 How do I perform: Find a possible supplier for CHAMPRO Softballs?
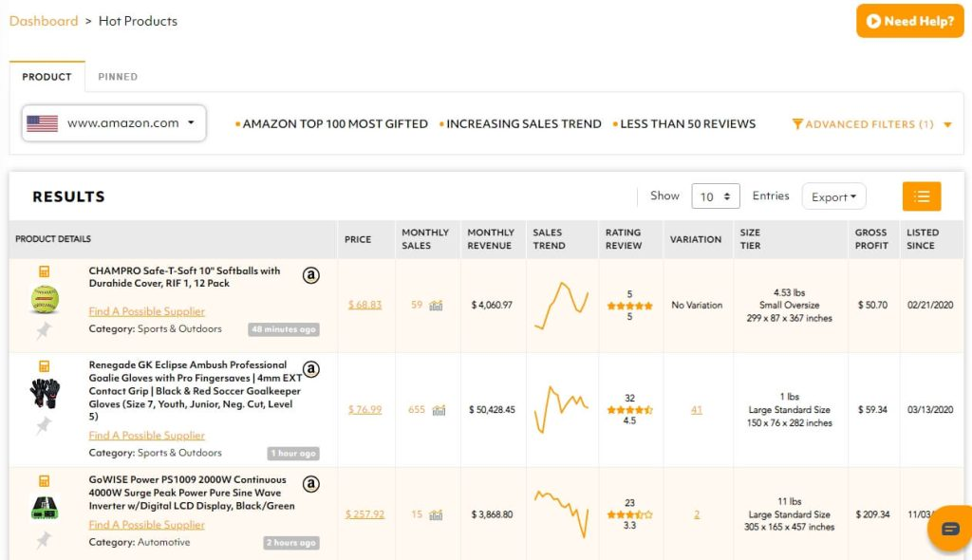coord(147,311)
